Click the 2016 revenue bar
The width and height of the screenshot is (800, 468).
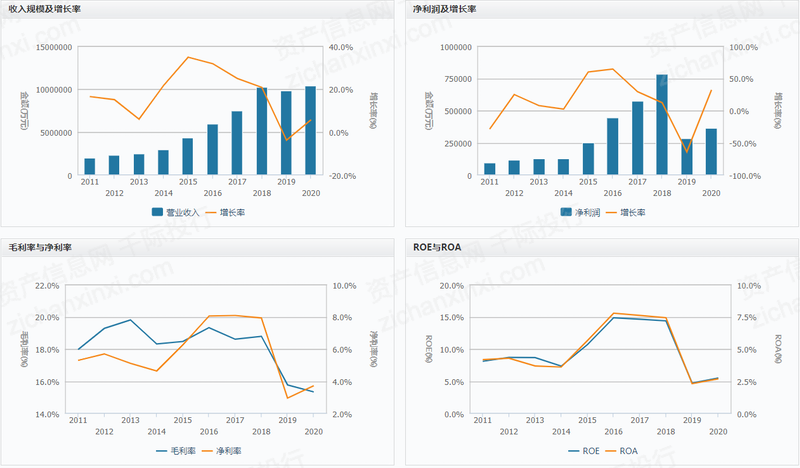pos(213,150)
